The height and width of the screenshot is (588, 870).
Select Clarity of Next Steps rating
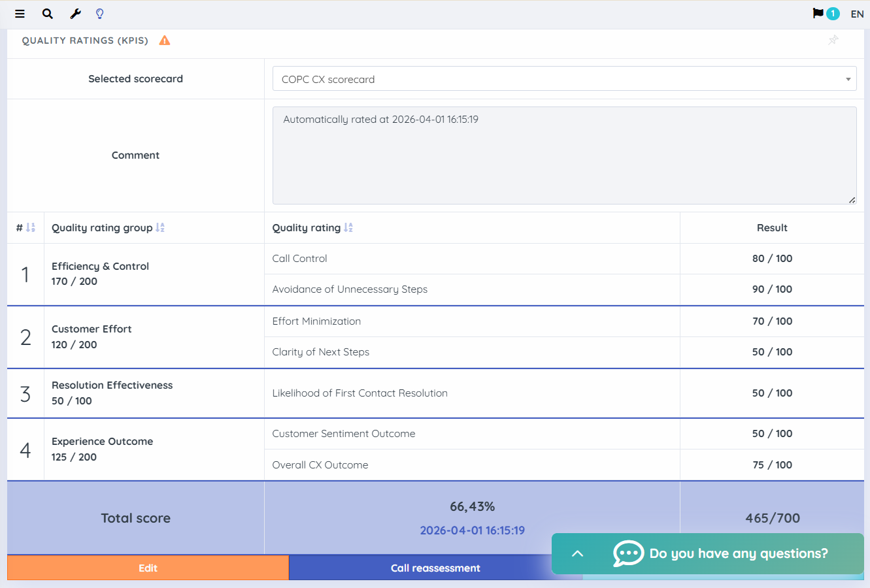point(321,351)
